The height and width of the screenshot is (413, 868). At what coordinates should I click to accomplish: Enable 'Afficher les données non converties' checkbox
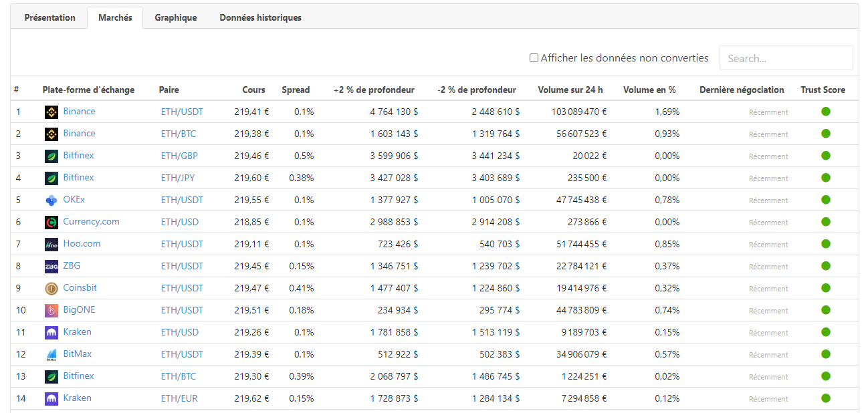534,58
